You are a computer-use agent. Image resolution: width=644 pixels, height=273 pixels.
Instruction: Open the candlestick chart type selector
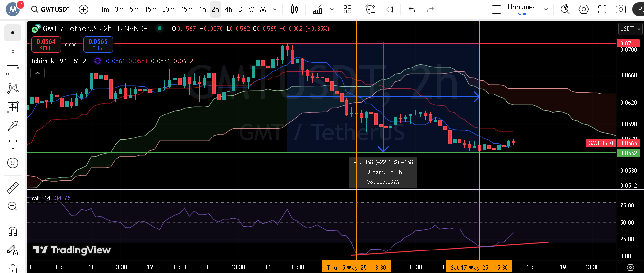pos(294,9)
